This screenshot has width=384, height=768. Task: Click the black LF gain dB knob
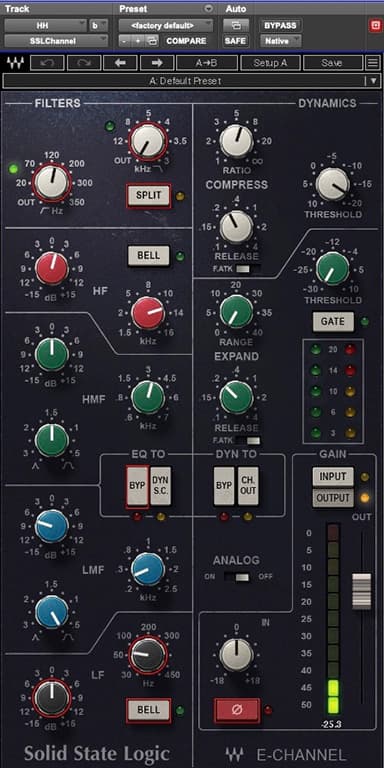52,697
